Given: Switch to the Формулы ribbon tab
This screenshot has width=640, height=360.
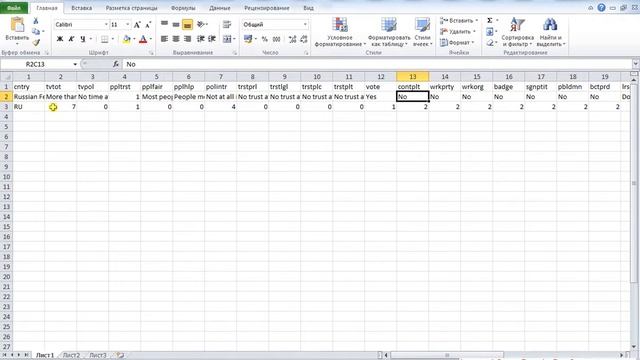Looking at the screenshot, I should pyautogui.click(x=183, y=8).
